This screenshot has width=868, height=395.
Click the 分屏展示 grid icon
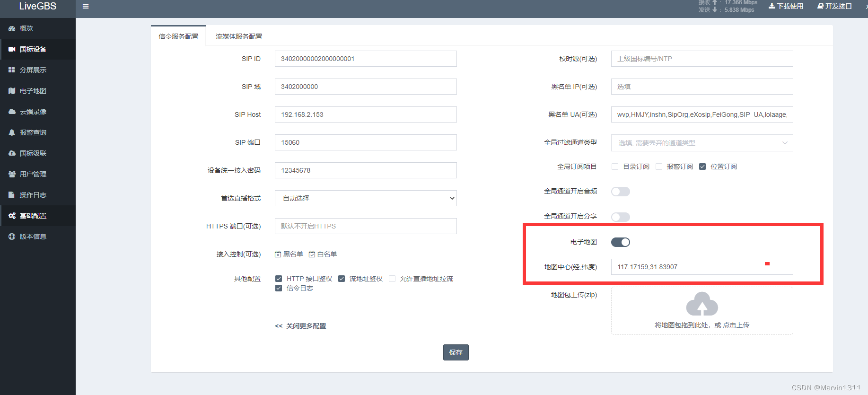tap(12, 70)
